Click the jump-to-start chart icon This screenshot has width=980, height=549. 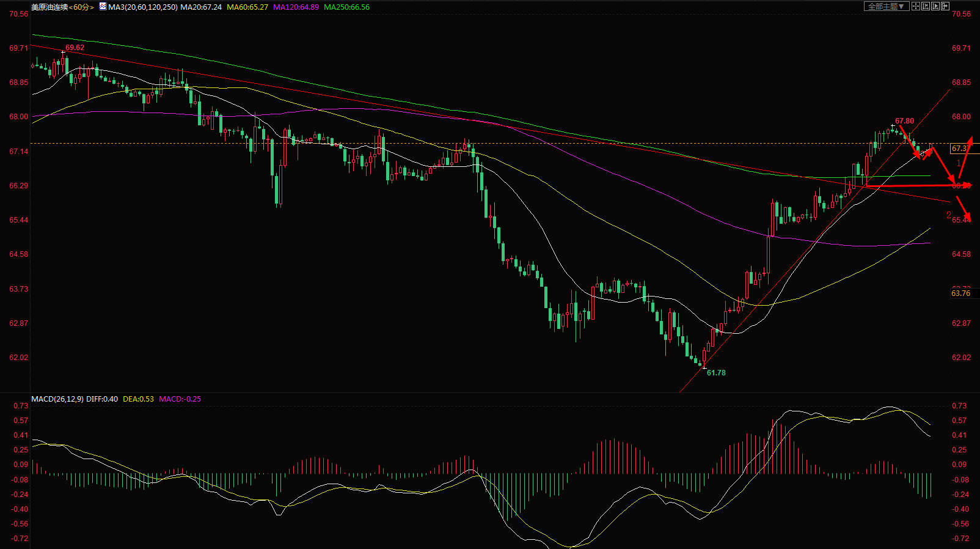pyautogui.click(x=926, y=6)
